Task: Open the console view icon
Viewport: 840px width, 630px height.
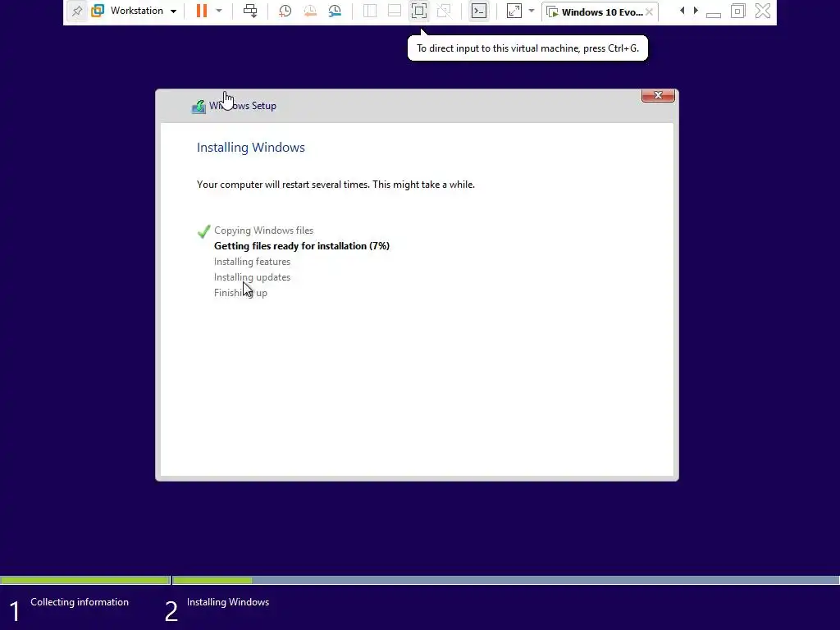Action: (479, 11)
